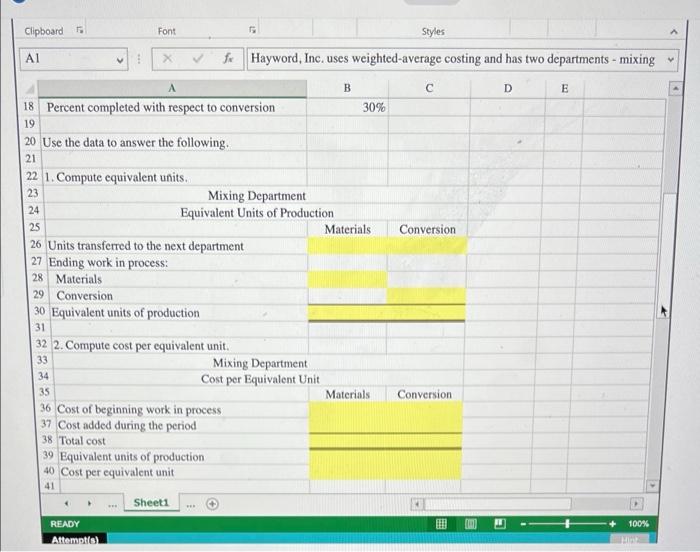Viewport: 700px width, 552px height.
Task: Select 'Cost per equivalent unit' label in row 40
Action: [117, 472]
